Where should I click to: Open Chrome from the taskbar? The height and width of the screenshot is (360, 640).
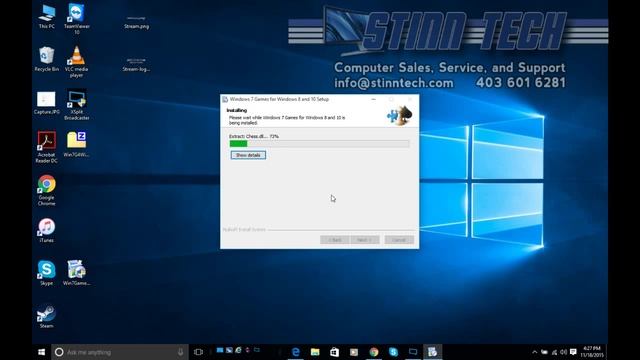coord(373,352)
